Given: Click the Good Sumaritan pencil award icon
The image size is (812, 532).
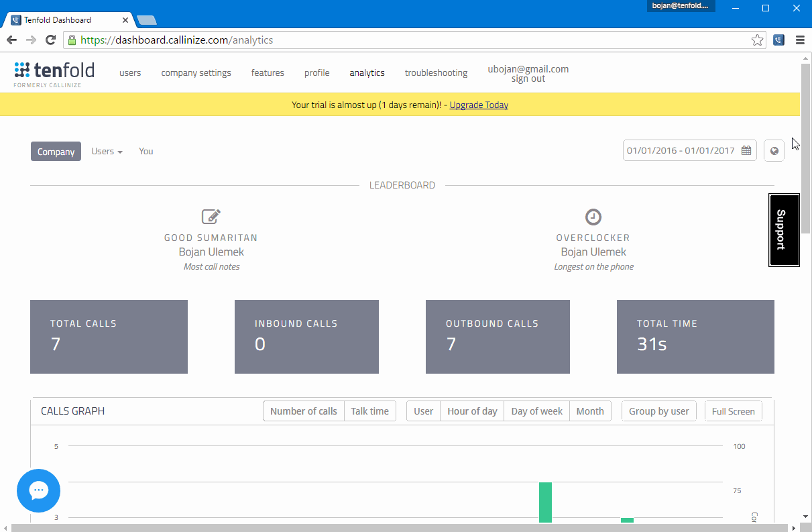Looking at the screenshot, I should click(211, 216).
